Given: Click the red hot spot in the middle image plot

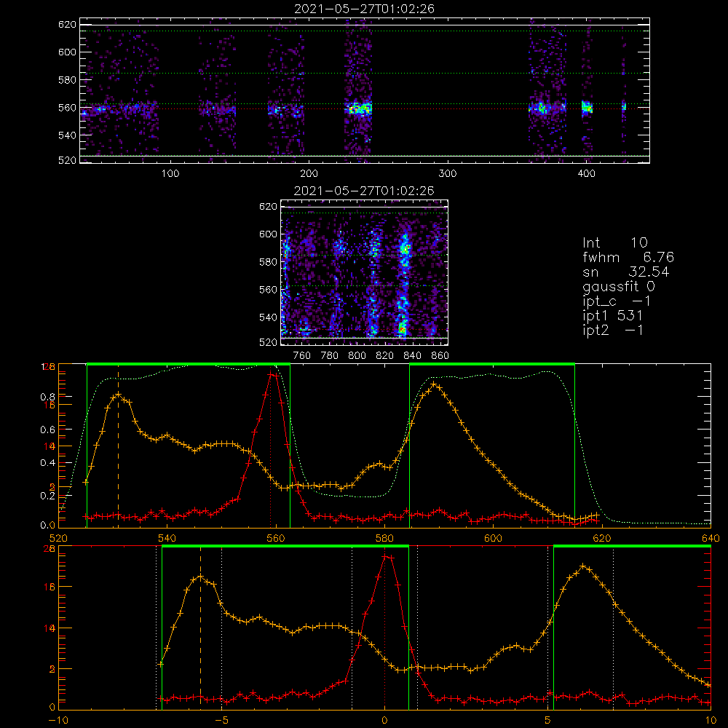Looking at the screenshot, I should coord(403,330).
